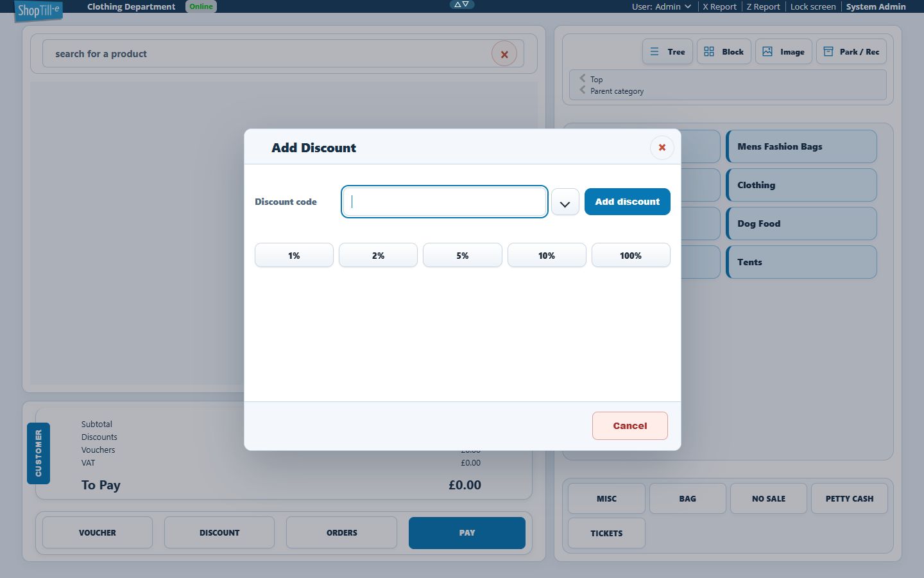Click the Online status badge

point(201,6)
